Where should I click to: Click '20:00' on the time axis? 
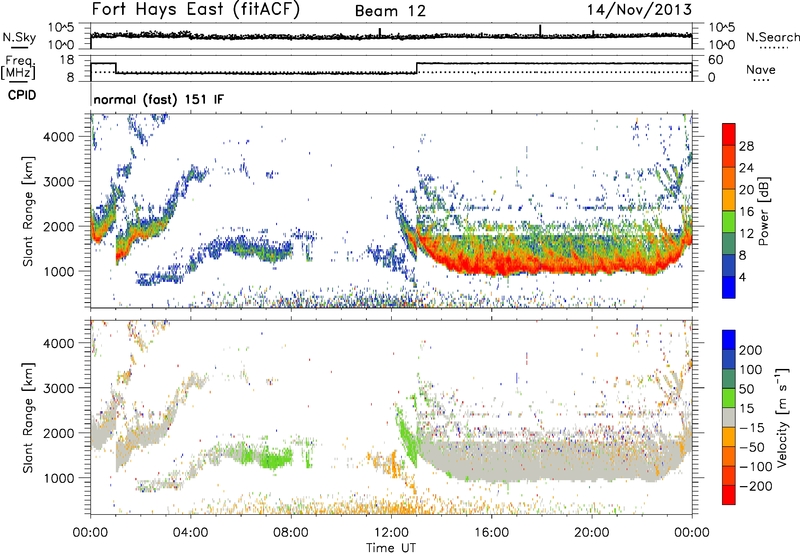(x=591, y=533)
